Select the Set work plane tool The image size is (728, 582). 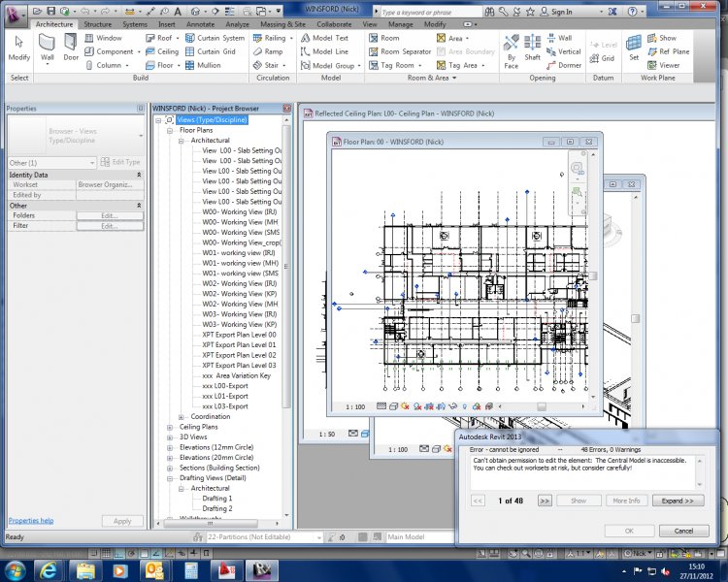point(634,46)
